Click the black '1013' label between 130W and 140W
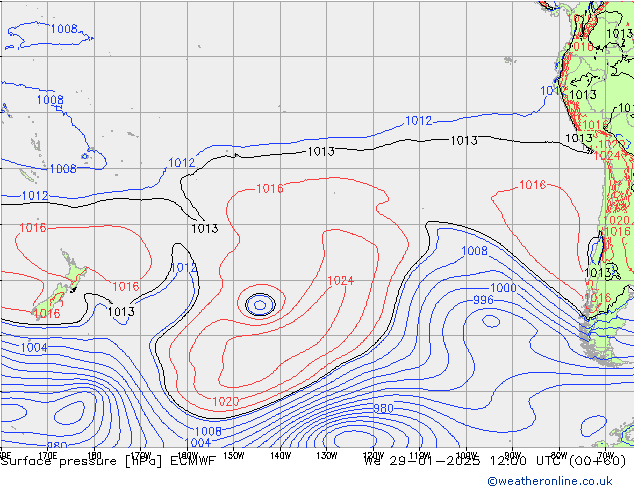 coord(321,152)
